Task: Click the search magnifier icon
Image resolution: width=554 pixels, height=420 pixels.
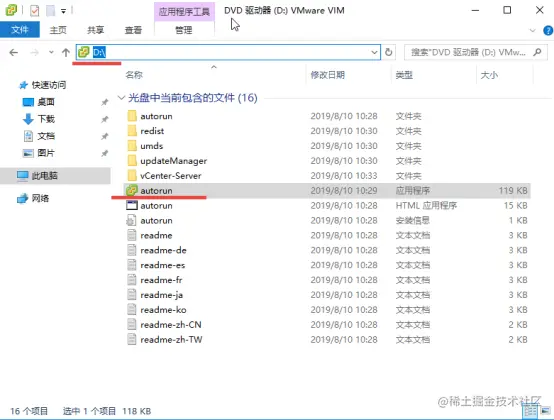Action: point(537,52)
